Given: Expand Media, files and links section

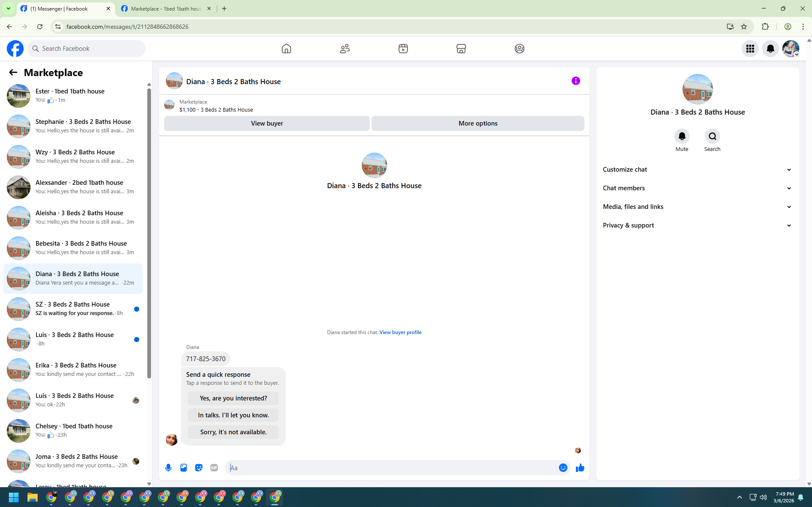Looking at the screenshot, I should [697, 207].
